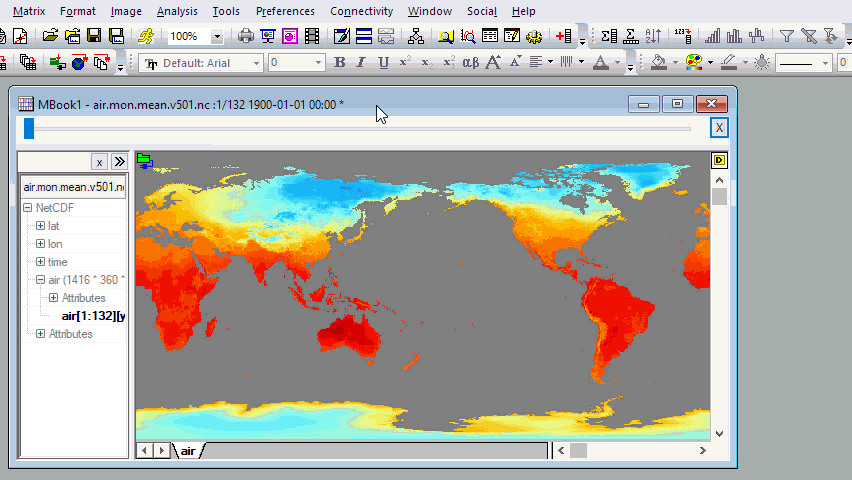852x480 pixels.
Task: Toggle Bold text formatting
Action: click(339, 62)
